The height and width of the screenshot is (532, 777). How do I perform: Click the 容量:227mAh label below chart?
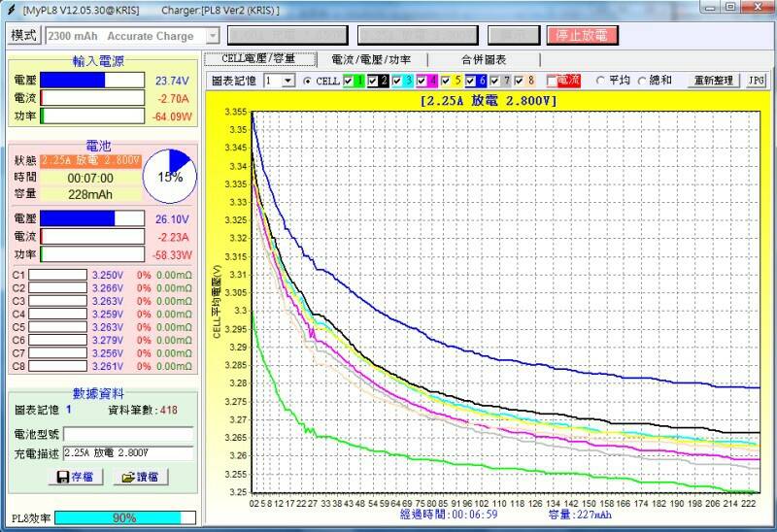pyautogui.click(x=580, y=515)
